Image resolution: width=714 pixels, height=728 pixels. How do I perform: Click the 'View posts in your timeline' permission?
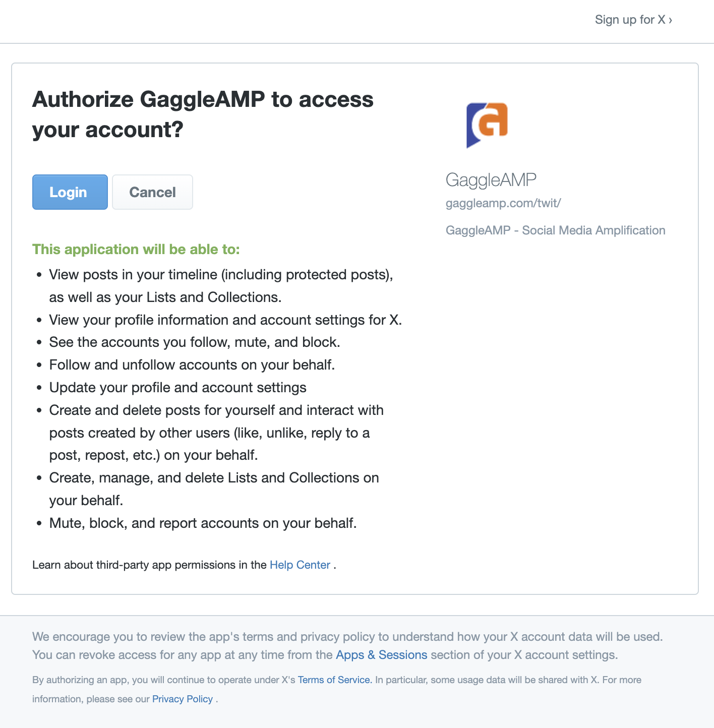coord(221,286)
